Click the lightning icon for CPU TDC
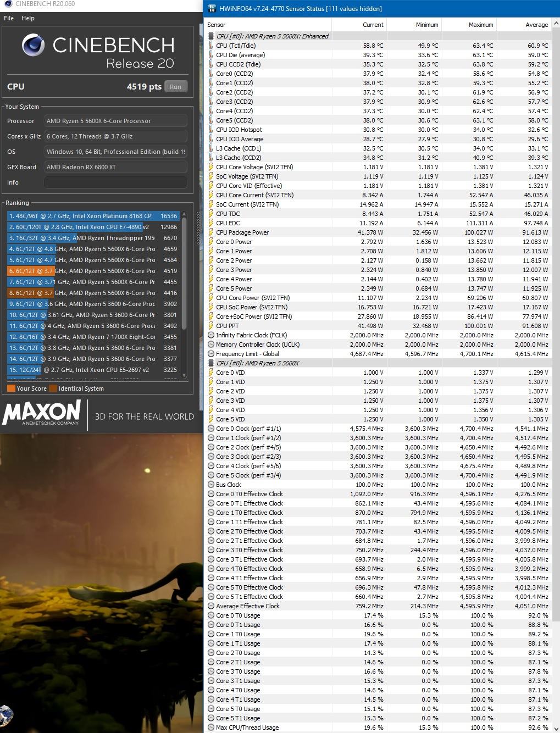Viewport: 560px width, 733px height. (x=211, y=214)
